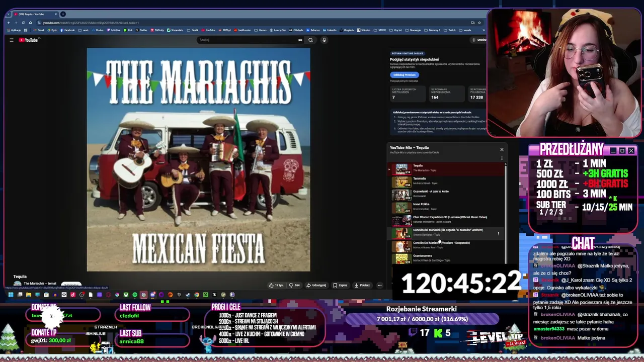Open the Facebook bookmark
This screenshot has width=644, height=362.
coord(68,30)
